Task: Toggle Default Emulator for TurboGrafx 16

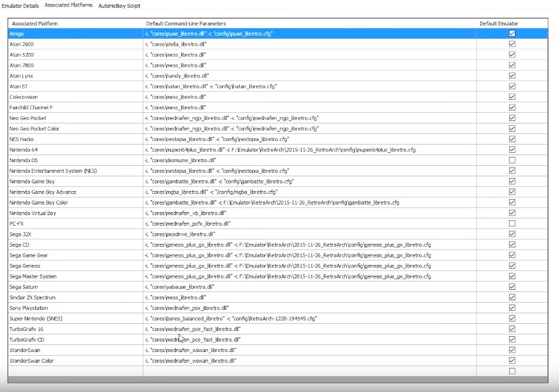Action: pos(512,329)
